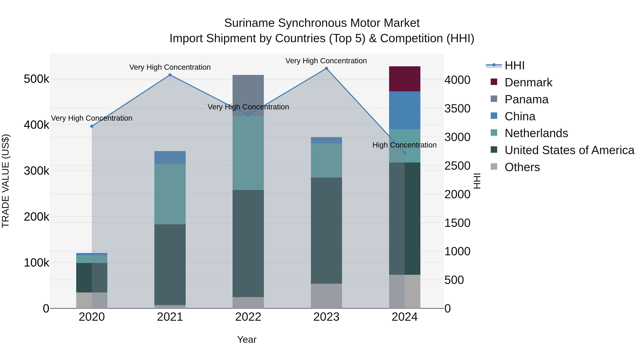Toggle the Panama legend entry

[519, 99]
